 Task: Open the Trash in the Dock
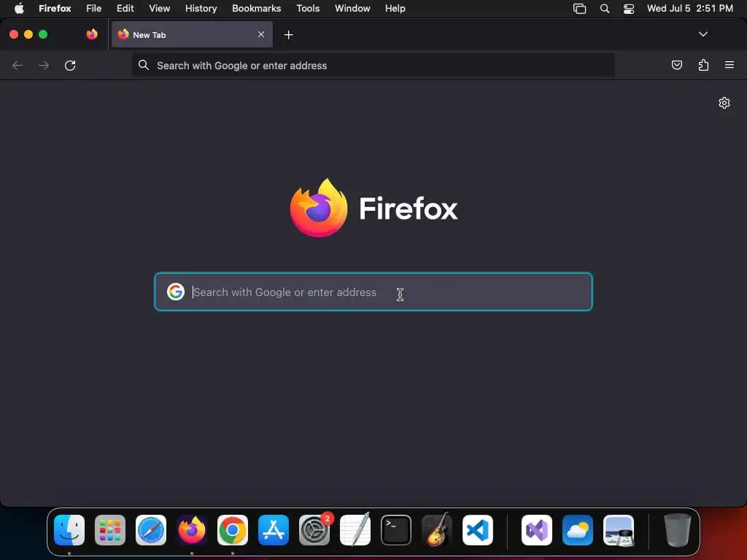[x=678, y=530]
